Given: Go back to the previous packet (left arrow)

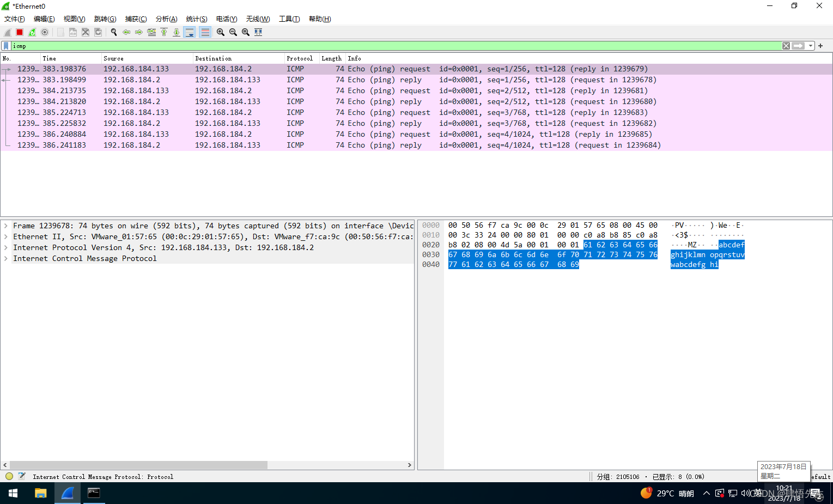Looking at the screenshot, I should coord(126,32).
